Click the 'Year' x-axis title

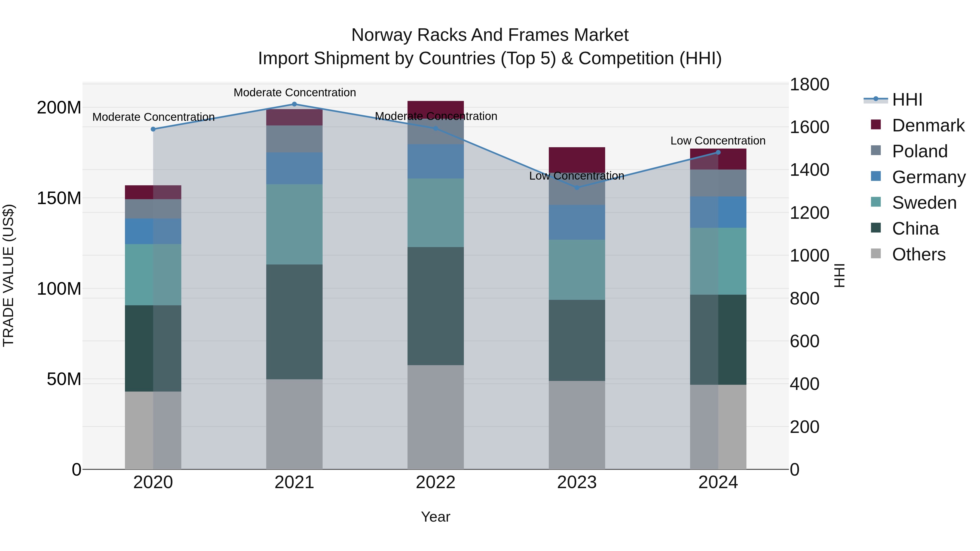[x=436, y=517]
